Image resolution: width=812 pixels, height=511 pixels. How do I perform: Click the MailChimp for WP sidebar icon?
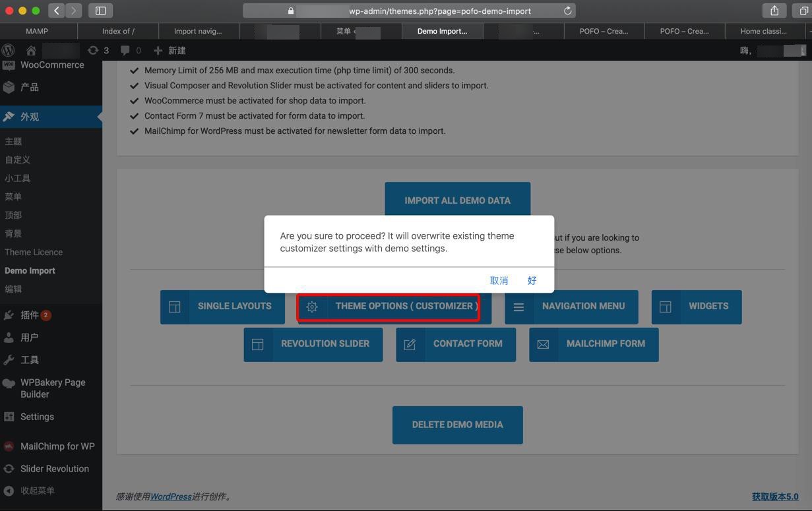click(9, 446)
